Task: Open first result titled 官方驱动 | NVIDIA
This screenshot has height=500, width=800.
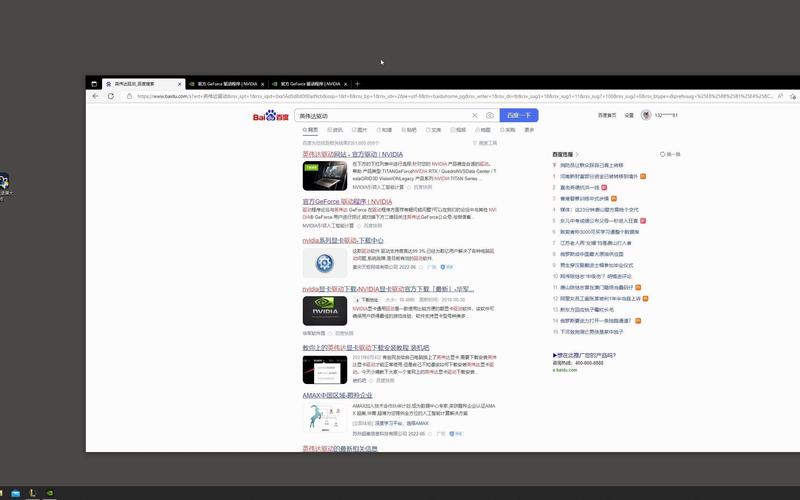Action: click(x=353, y=154)
